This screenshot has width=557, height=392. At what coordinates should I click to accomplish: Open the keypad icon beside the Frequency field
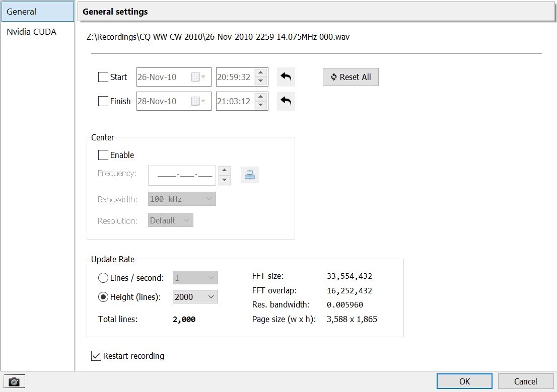click(x=250, y=175)
